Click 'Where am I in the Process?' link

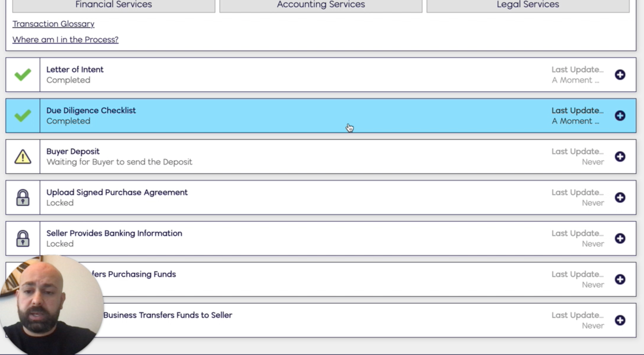tap(65, 40)
